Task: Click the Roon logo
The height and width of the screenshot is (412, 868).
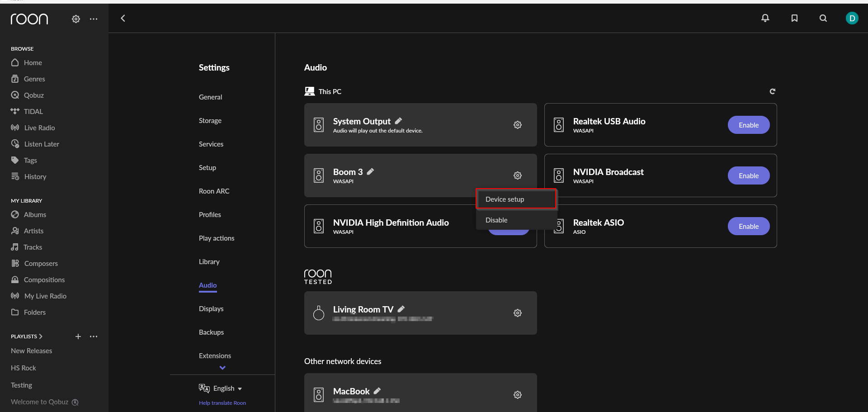Action: click(29, 19)
